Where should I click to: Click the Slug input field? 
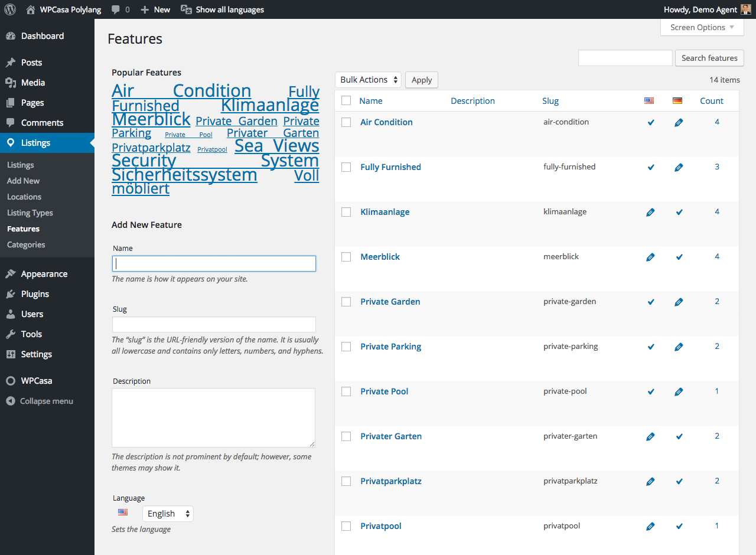click(x=214, y=325)
